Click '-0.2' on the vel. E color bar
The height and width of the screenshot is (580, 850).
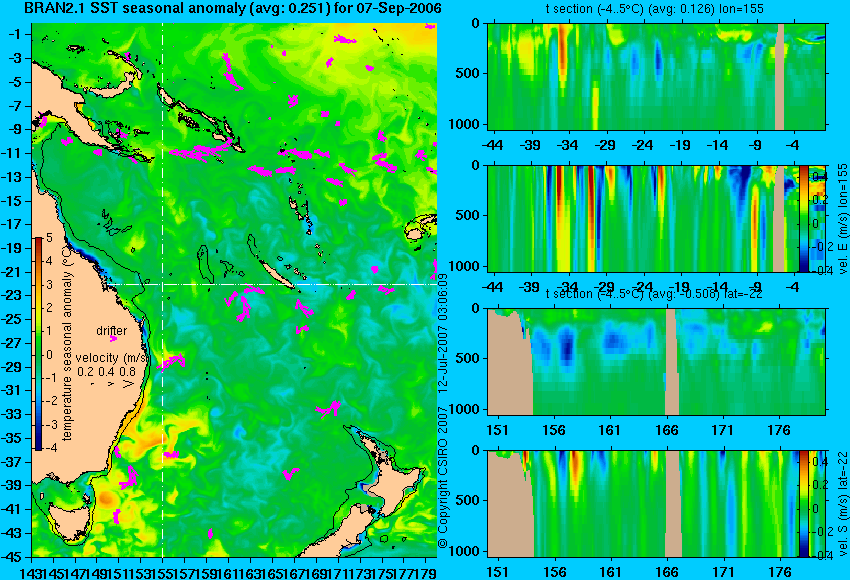[821, 247]
